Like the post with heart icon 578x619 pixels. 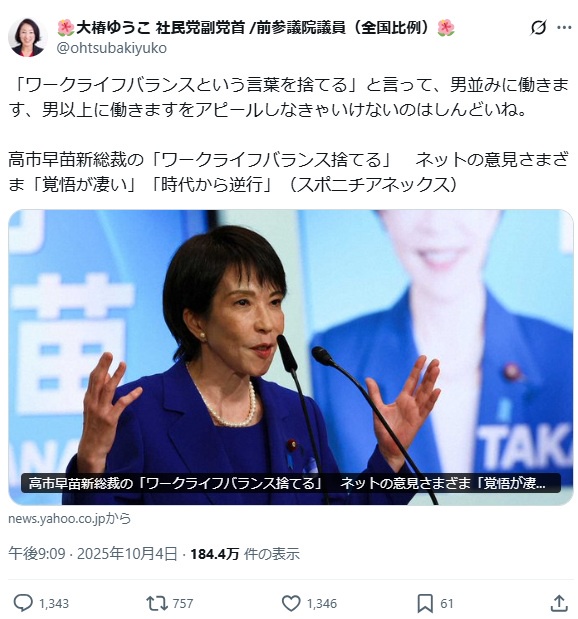(291, 603)
